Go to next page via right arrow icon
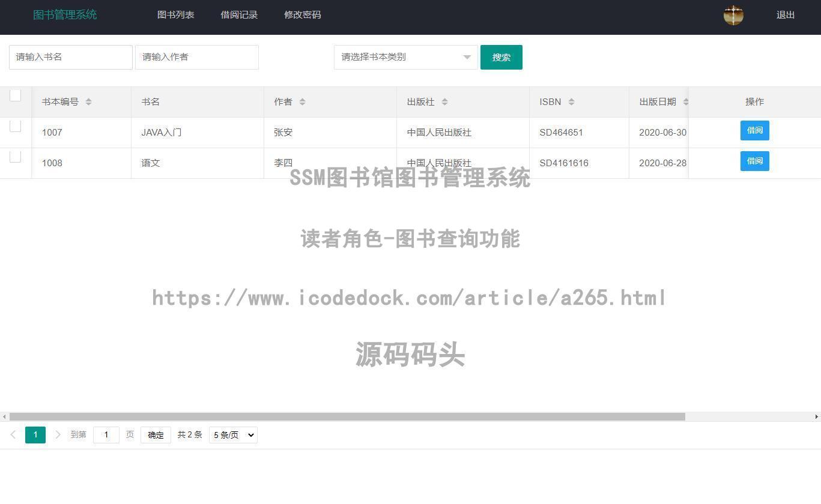821x504 pixels. [58, 434]
